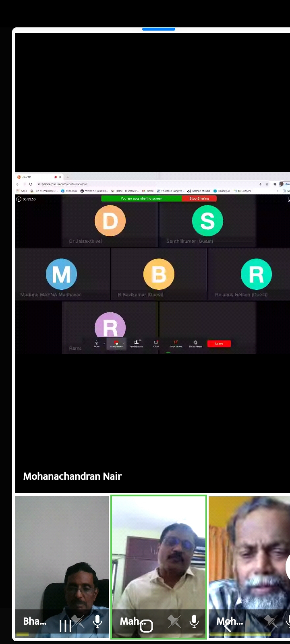Open DELCAMPE bookmark

click(x=242, y=191)
